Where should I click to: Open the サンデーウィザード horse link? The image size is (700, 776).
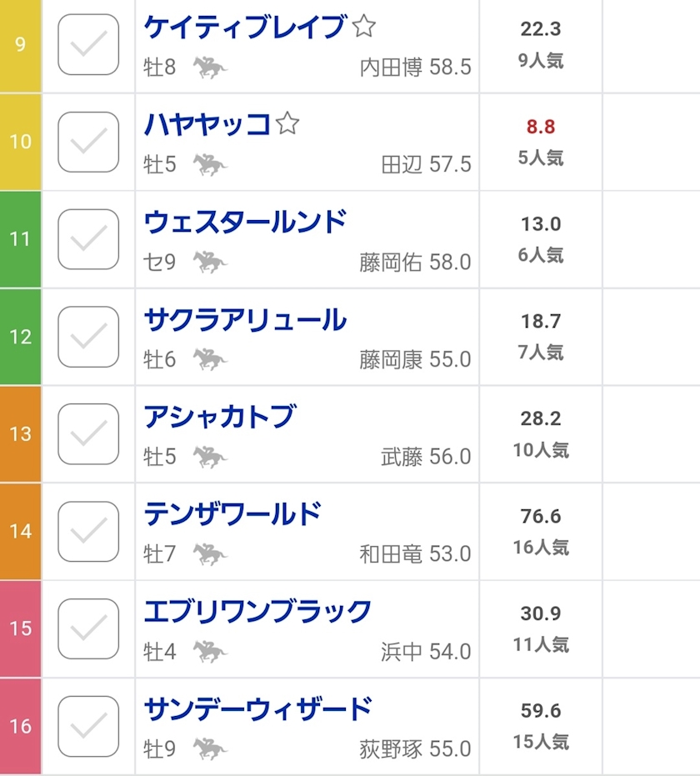(257, 709)
